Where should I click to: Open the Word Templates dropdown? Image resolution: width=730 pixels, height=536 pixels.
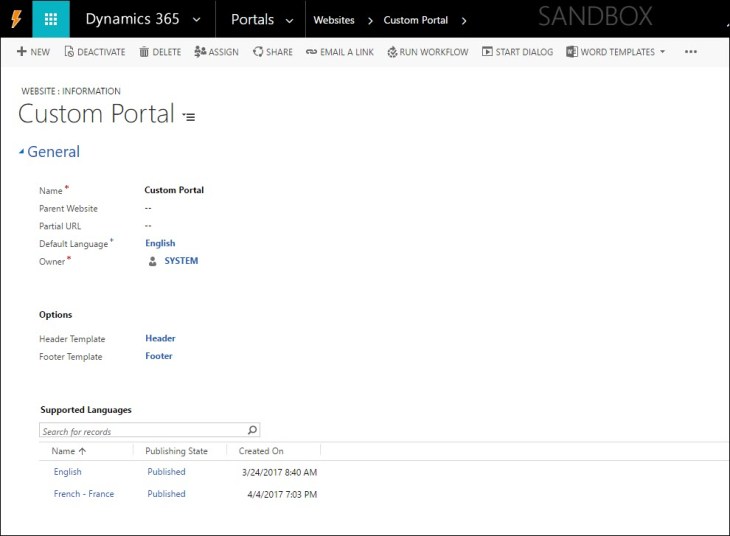click(x=662, y=52)
